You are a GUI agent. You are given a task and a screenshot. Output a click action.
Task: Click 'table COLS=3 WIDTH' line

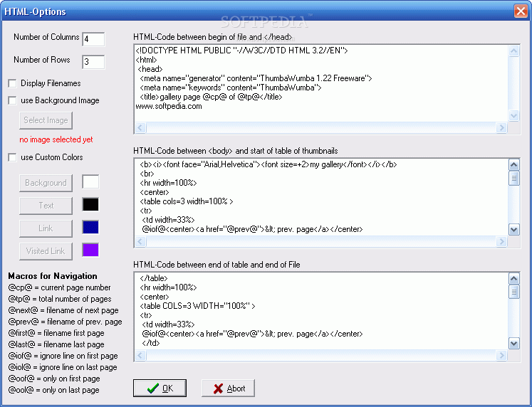coord(197,306)
